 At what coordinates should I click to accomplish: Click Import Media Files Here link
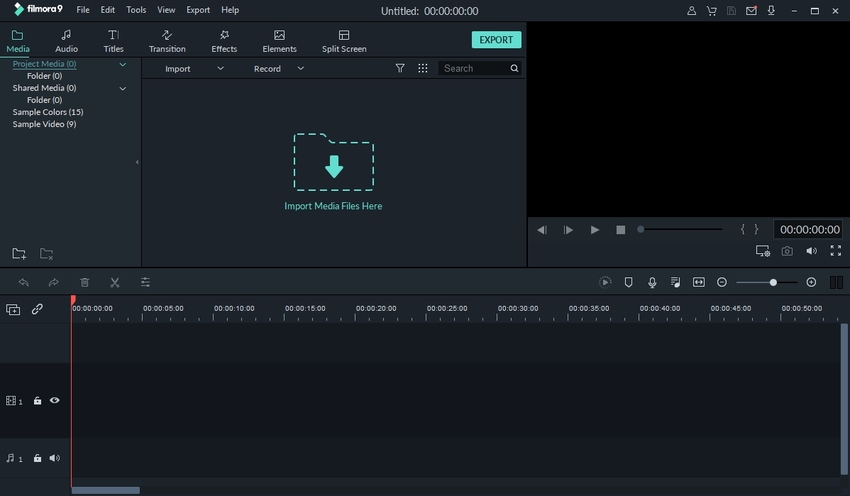click(333, 206)
